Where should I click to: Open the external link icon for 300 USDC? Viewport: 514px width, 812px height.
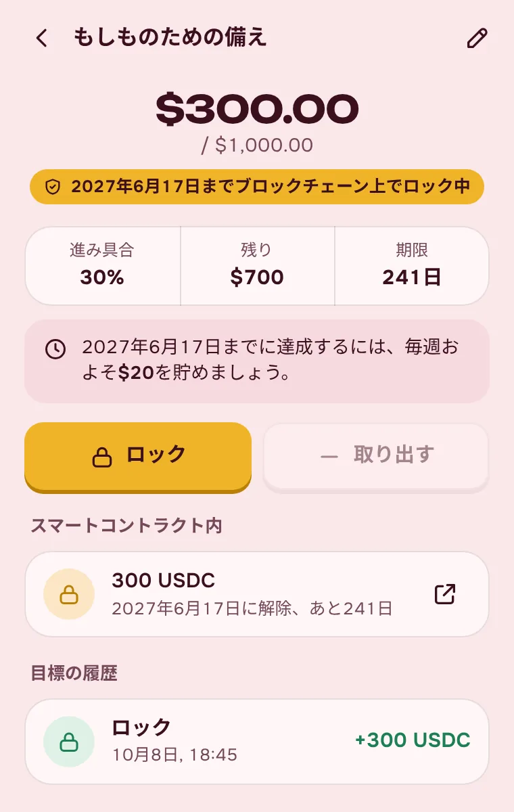coord(444,594)
